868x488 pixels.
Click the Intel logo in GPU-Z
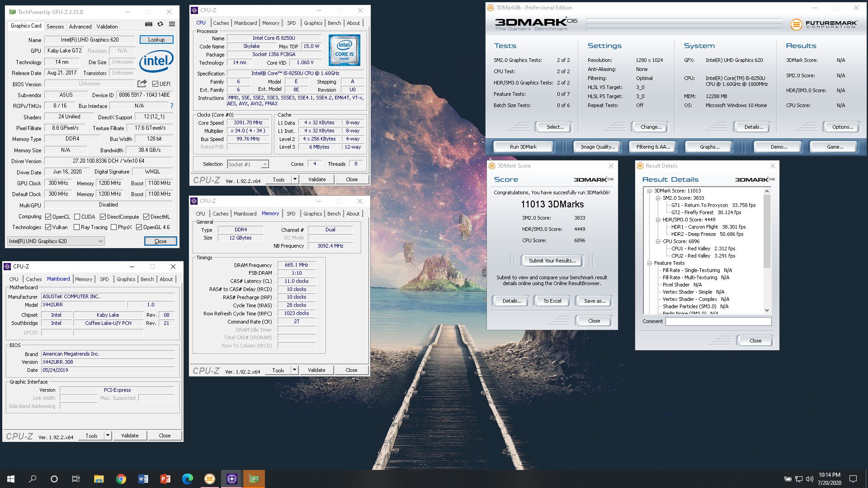click(156, 61)
